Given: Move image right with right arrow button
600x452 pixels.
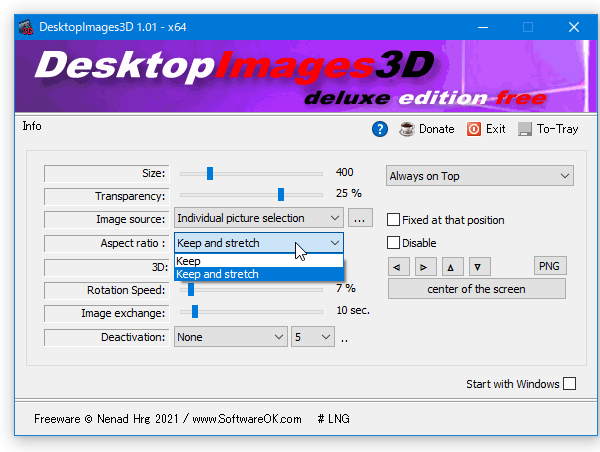Looking at the screenshot, I should 426,267.
